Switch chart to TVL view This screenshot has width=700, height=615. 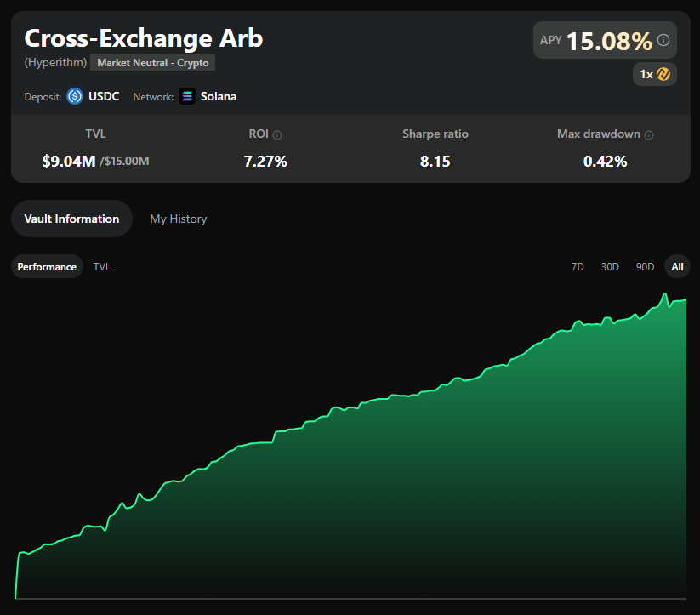coord(102,266)
